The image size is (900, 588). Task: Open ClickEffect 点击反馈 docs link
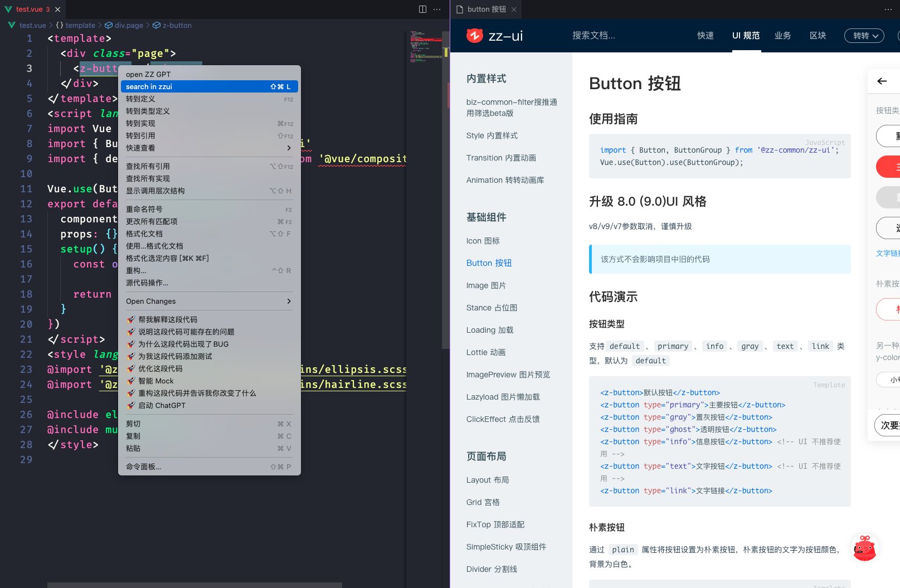[x=503, y=419]
